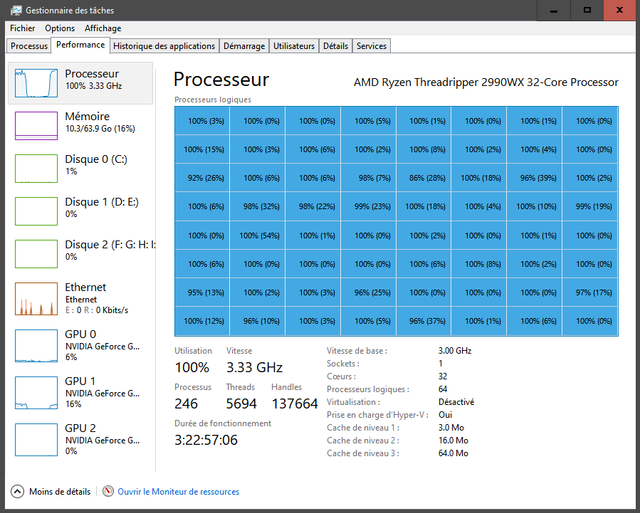Click the core cell showing 100% (10%)
Viewport: 640px width, 513px height.
coord(535,207)
